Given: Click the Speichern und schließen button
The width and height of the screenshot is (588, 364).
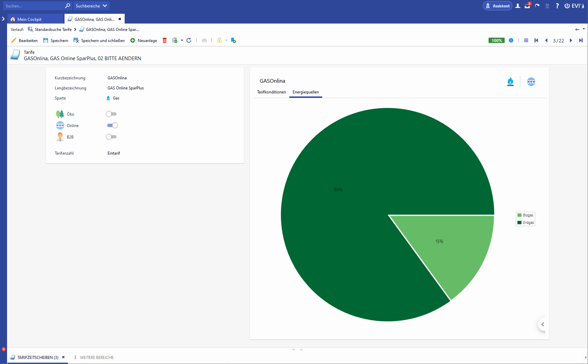Looking at the screenshot, I should pyautogui.click(x=99, y=40).
